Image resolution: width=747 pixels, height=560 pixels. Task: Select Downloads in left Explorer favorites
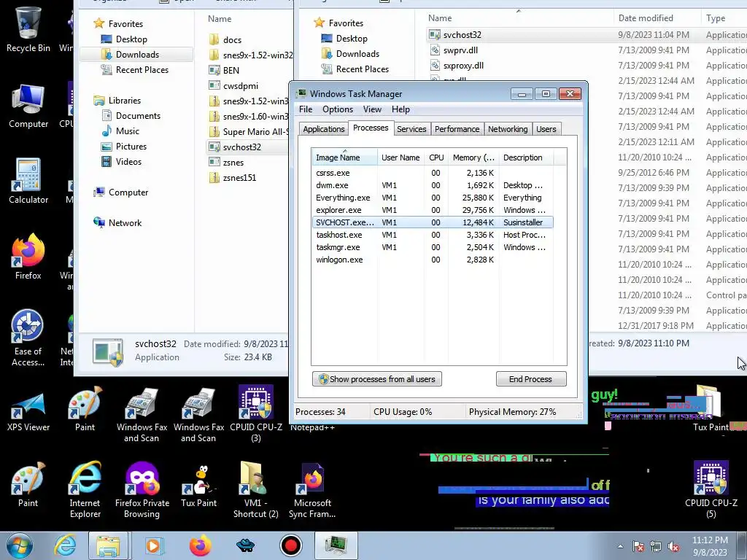coord(137,54)
